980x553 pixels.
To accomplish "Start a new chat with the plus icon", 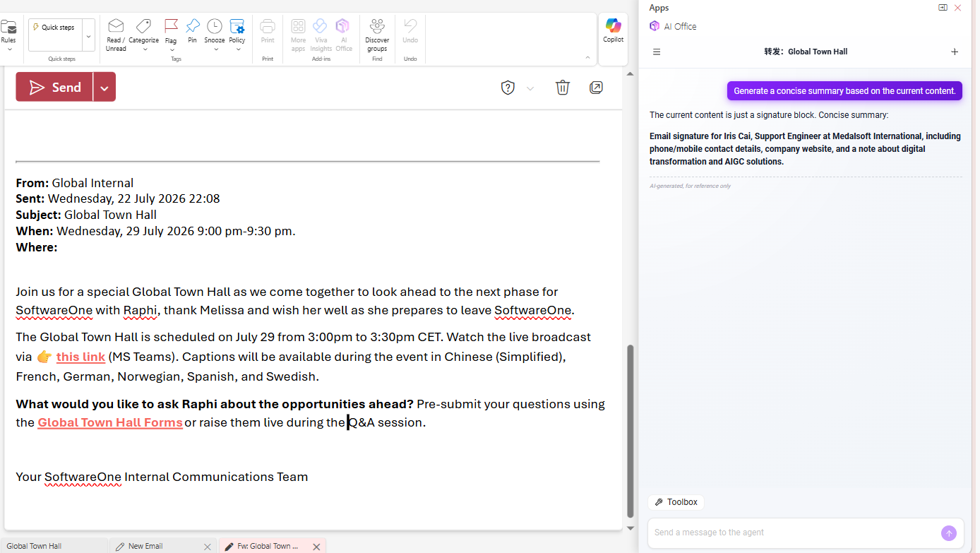I will pyautogui.click(x=955, y=52).
